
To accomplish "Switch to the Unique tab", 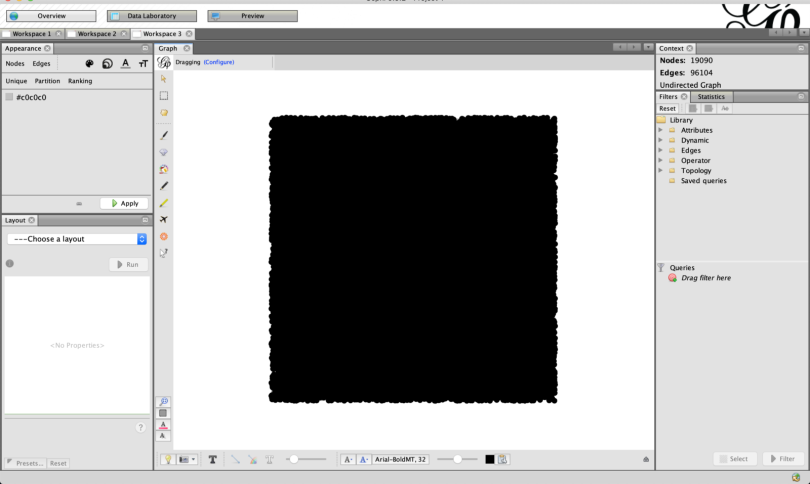I will coord(16,81).
